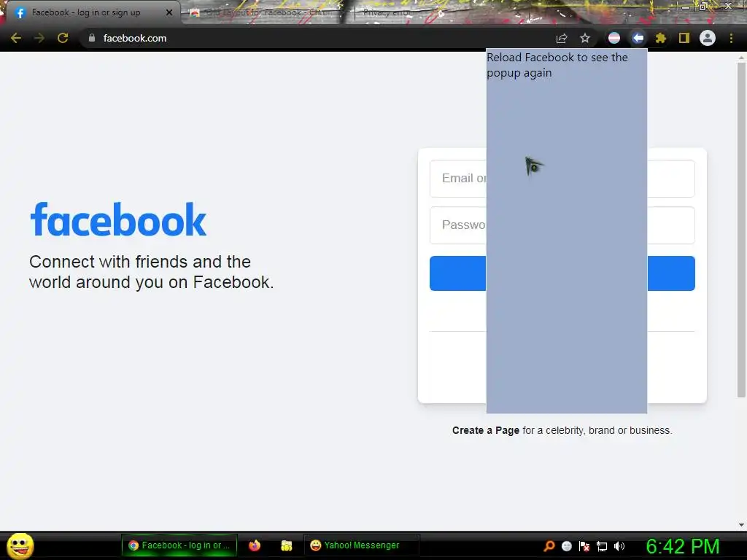
Task: Go back using the browser back arrow
Action: (16, 38)
